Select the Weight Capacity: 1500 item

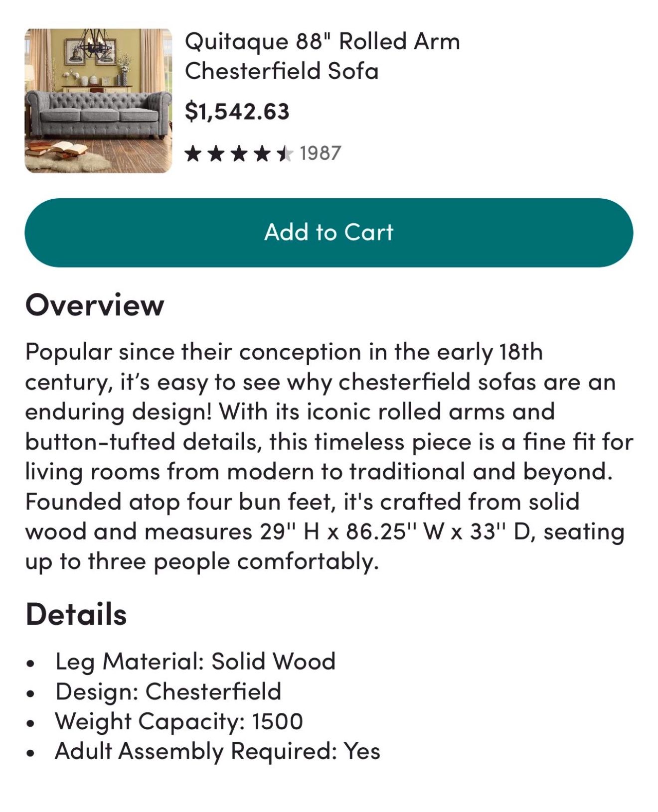click(179, 721)
